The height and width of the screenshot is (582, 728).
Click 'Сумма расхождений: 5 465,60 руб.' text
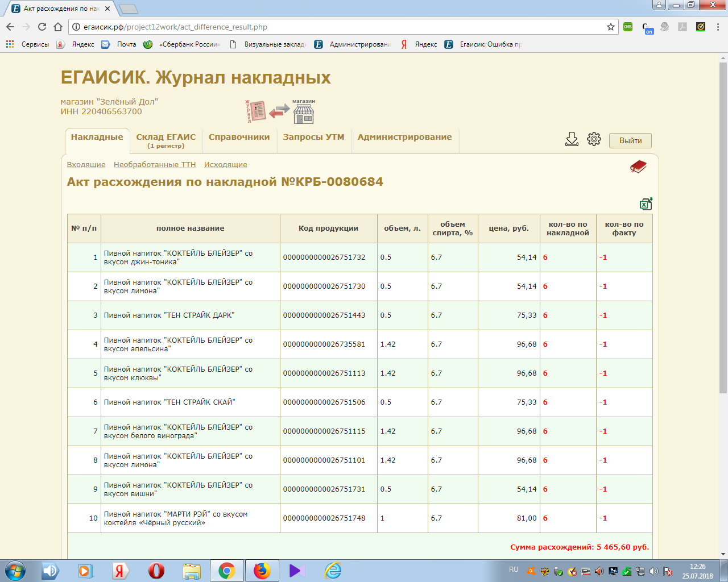[580, 547]
